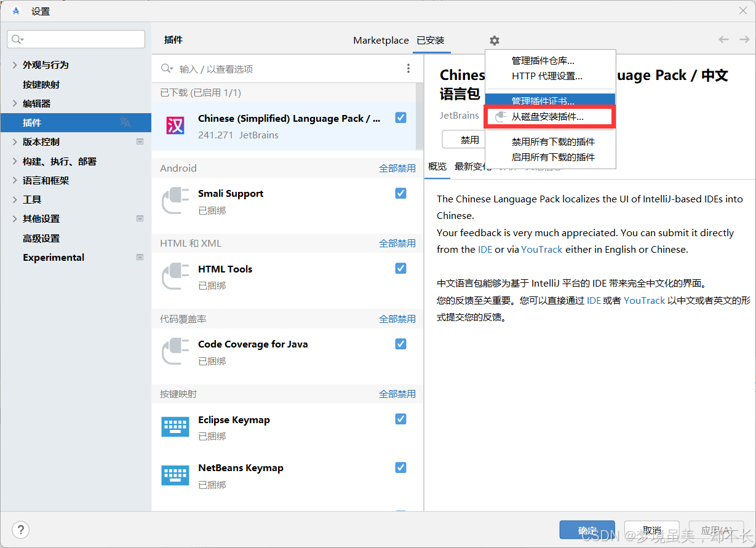The height and width of the screenshot is (548, 756).
Task: Open the 概览 tab in plugin details
Action: (437, 167)
